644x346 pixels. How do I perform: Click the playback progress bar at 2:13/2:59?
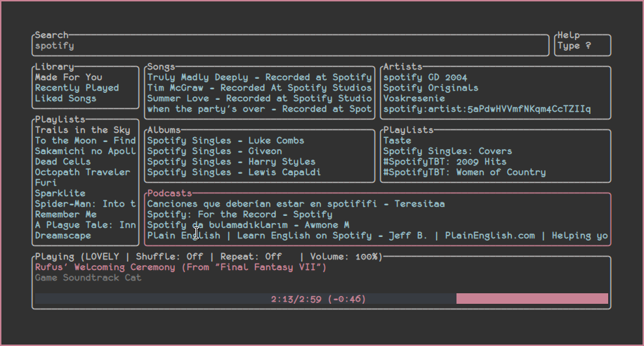pyautogui.click(x=322, y=299)
